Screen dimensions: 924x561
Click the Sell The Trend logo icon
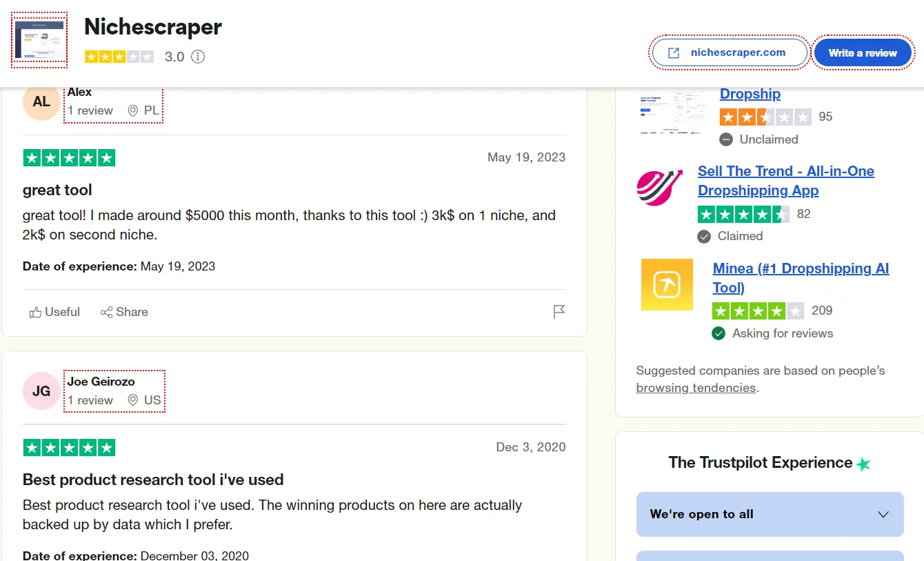coord(659,187)
